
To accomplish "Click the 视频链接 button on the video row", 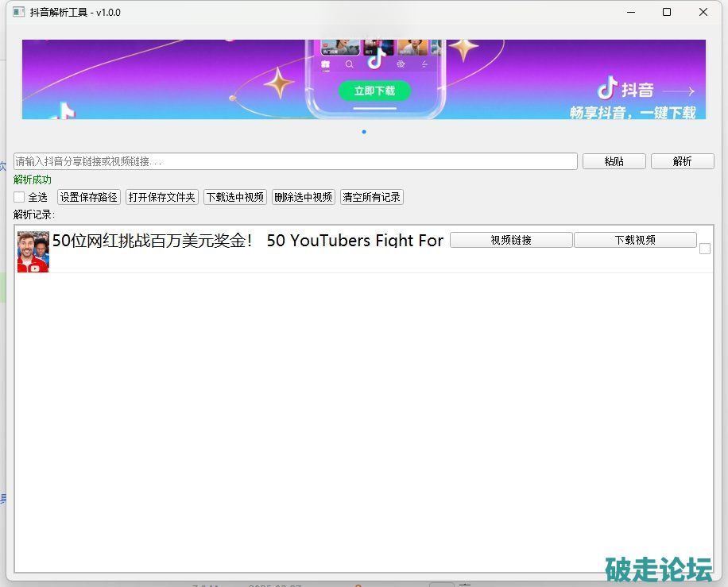I will [511, 240].
